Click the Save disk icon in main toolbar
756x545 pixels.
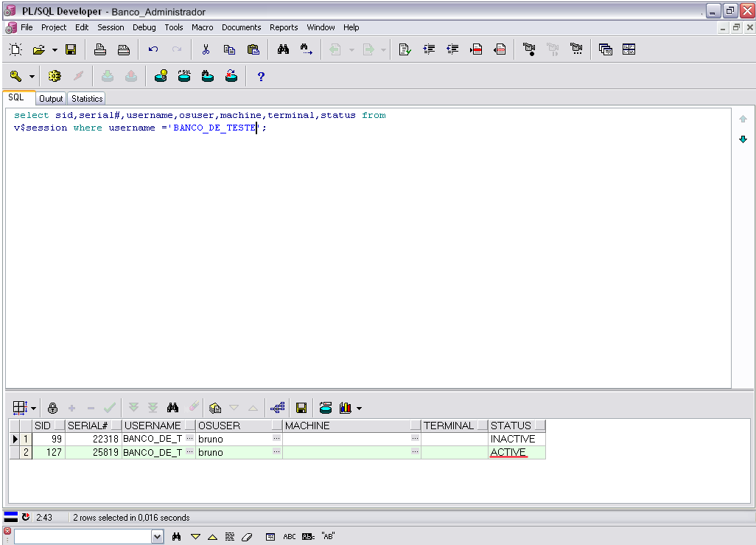coord(71,49)
